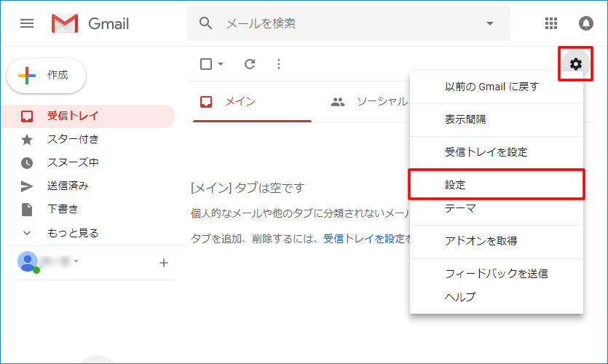Select 以前の Gmail に戻す menu item
The width and height of the screenshot is (608, 364).
pos(497,87)
